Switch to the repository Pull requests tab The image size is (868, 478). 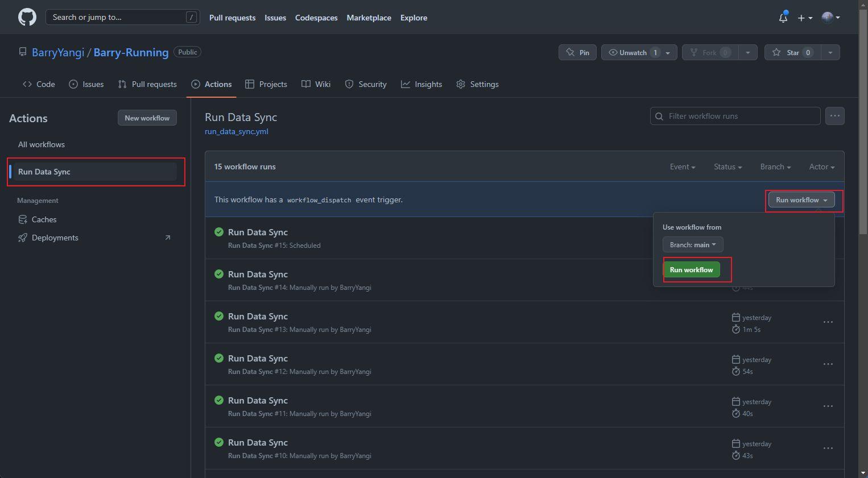click(x=147, y=84)
